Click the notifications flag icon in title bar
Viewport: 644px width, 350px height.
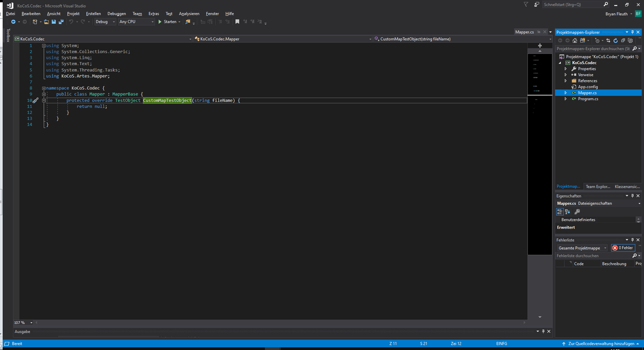tap(526, 5)
